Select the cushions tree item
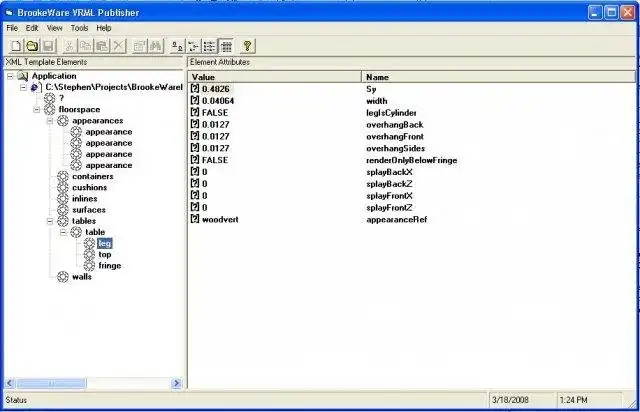Screen dimensions: 640x412 [90, 187]
